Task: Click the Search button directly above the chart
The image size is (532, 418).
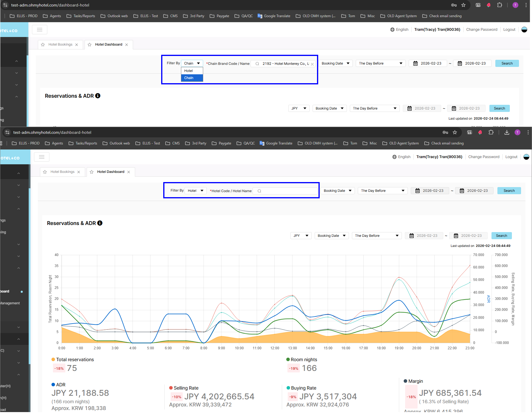Action: click(501, 236)
